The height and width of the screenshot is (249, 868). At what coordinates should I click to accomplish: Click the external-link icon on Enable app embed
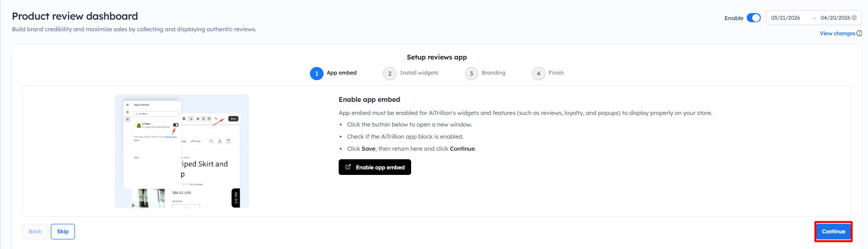pyautogui.click(x=348, y=167)
